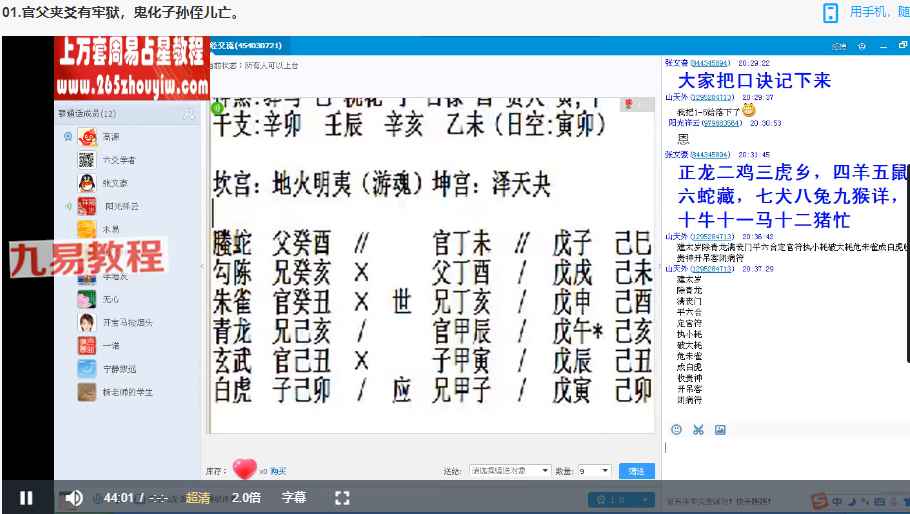Click the 购买 buy link
Screen dimensions: 910x514
click(x=278, y=472)
